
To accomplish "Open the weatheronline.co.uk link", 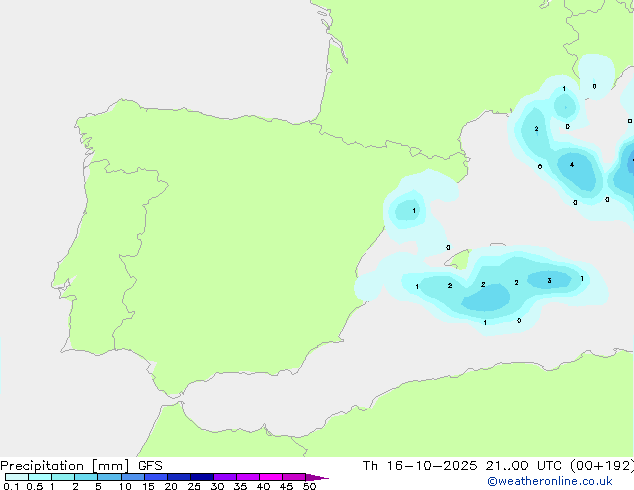I will point(550,482).
